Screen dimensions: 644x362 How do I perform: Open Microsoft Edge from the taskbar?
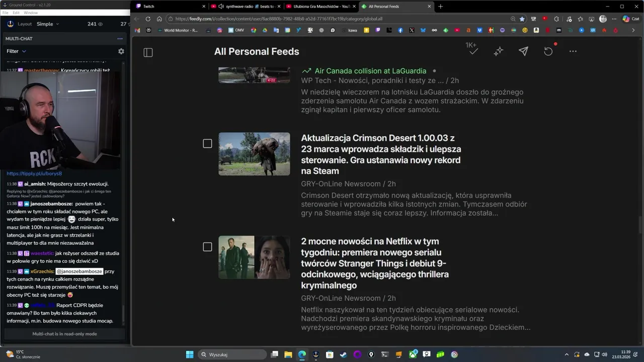[x=302, y=354]
